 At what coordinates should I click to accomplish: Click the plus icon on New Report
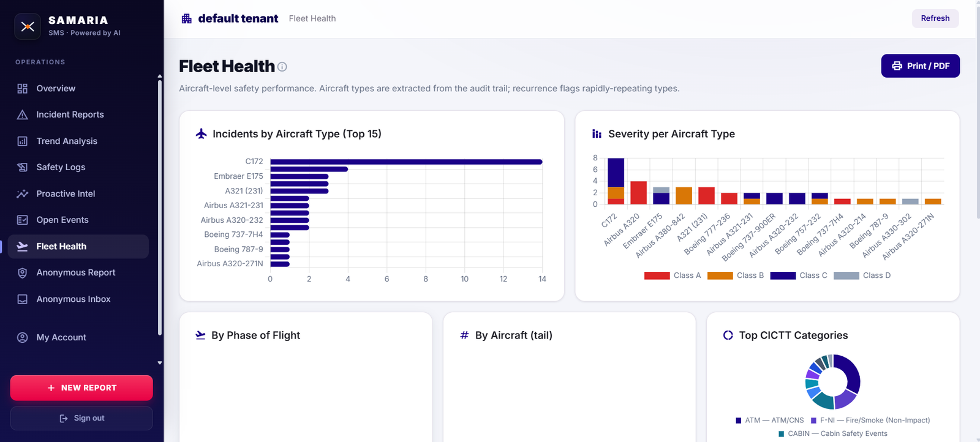pyautogui.click(x=51, y=388)
